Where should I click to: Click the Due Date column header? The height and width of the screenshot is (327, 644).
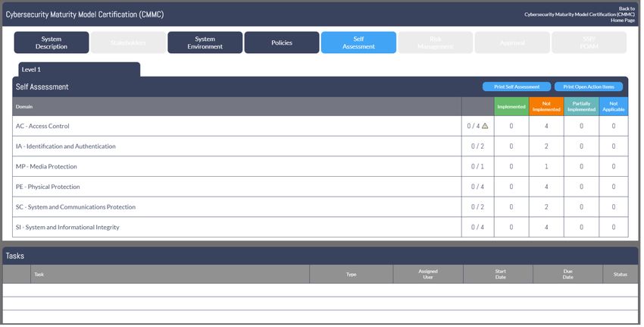[568, 275]
